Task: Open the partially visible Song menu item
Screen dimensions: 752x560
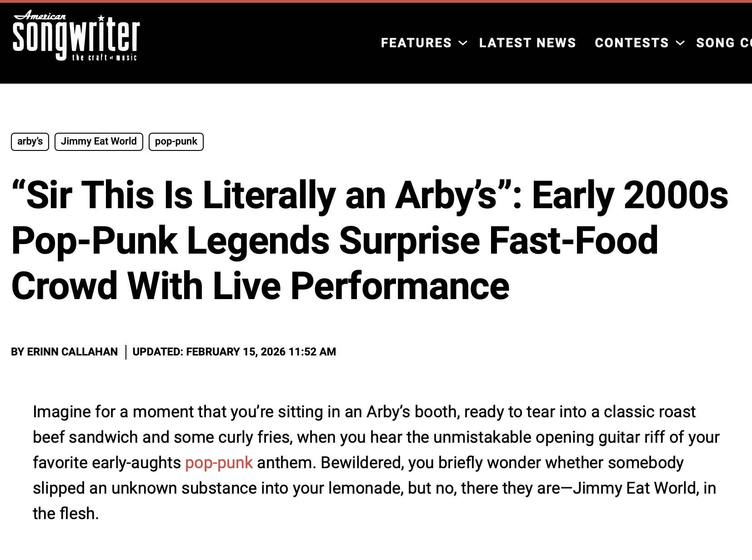Action: pos(723,43)
